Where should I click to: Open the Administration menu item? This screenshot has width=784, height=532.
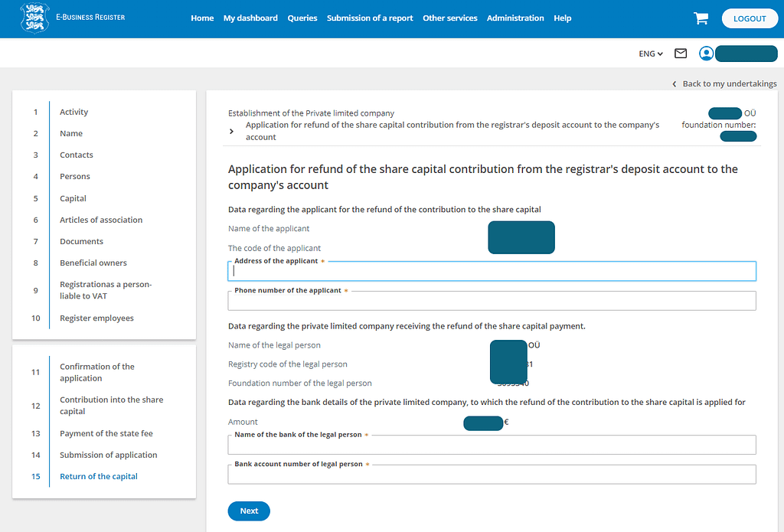point(515,18)
